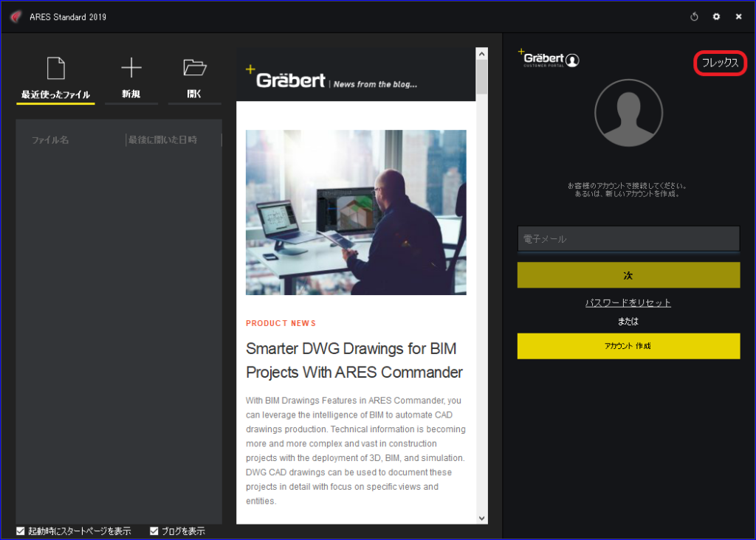Click the ARES red logo icon
756x540 pixels.
tap(16, 17)
